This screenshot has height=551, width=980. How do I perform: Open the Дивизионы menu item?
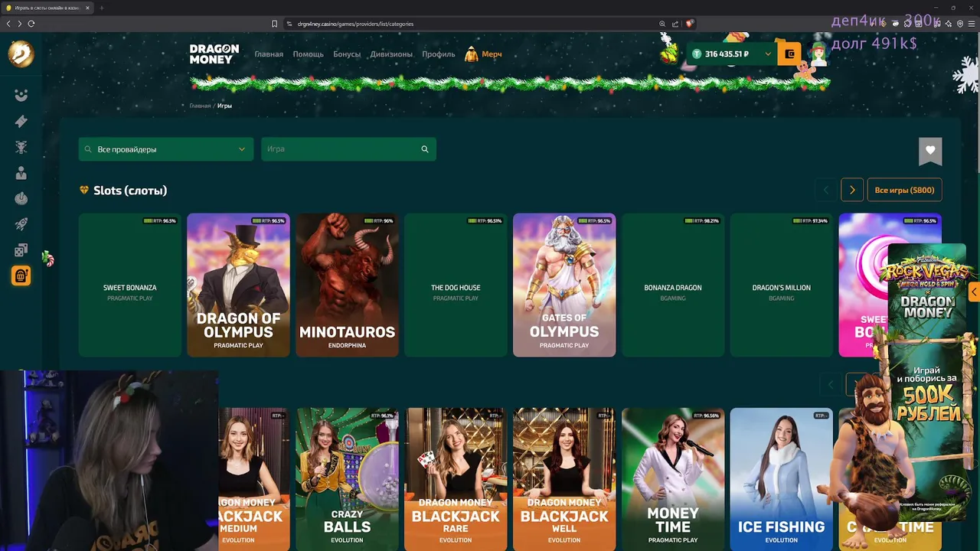tap(391, 54)
